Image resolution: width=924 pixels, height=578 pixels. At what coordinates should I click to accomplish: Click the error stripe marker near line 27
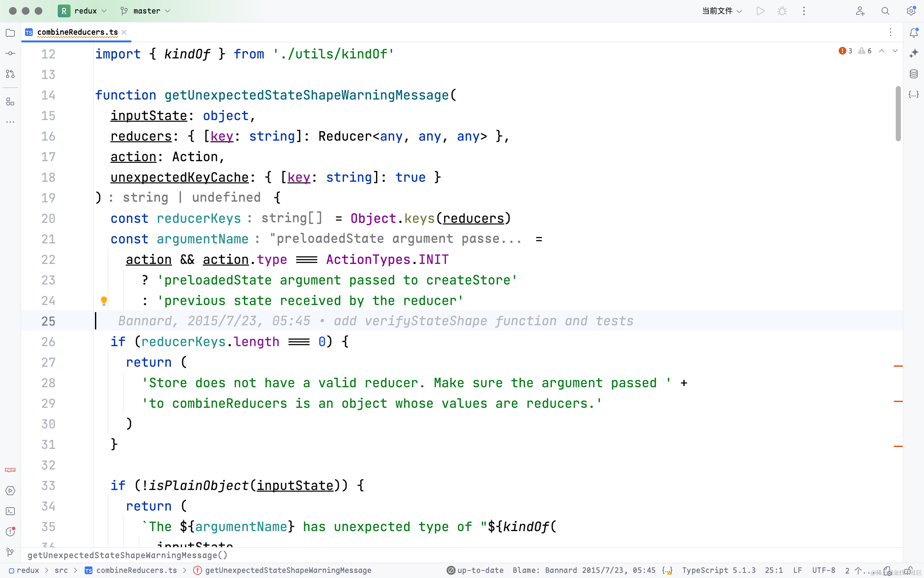click(898, 366)
